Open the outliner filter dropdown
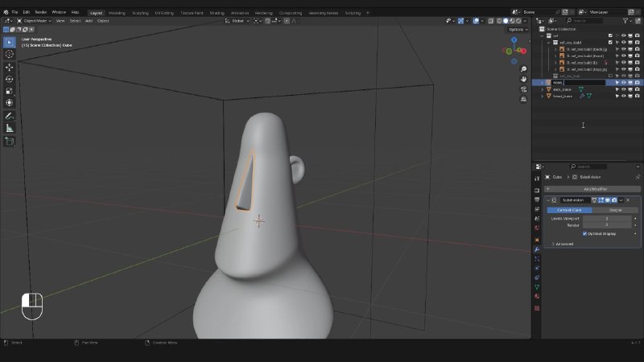This screenshot has height=362, width=644. [x=627, y=21]
